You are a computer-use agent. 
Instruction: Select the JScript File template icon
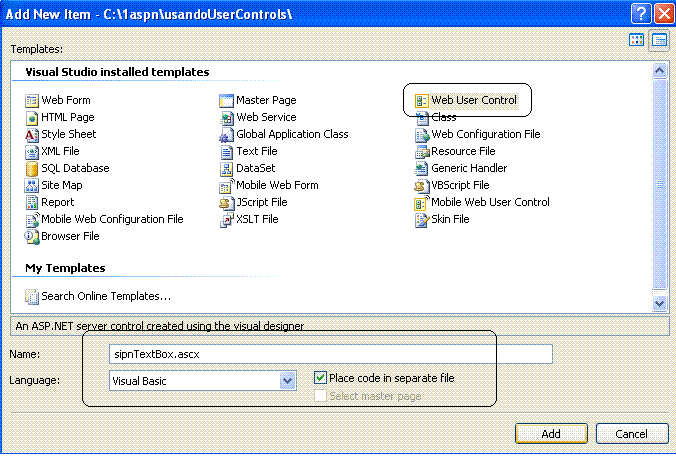(226, 203)
